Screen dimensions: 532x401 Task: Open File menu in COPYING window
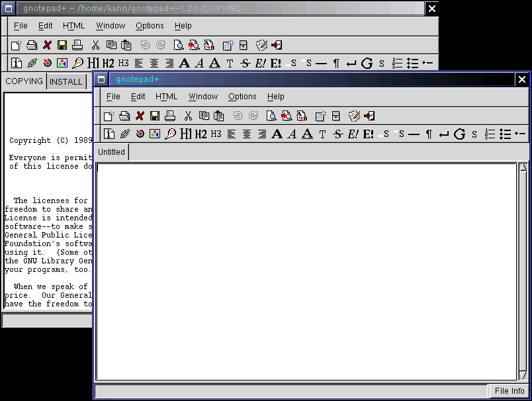click(x=21, y=26)
